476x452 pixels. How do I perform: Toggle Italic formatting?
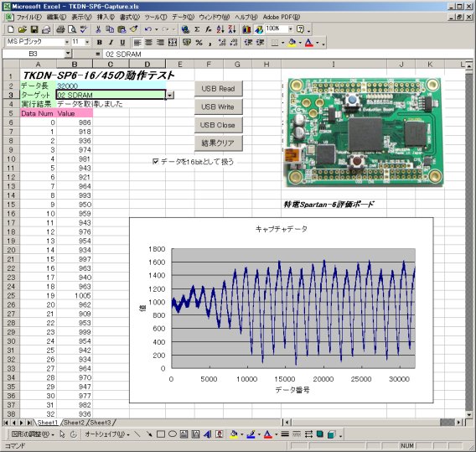point(111,43)
